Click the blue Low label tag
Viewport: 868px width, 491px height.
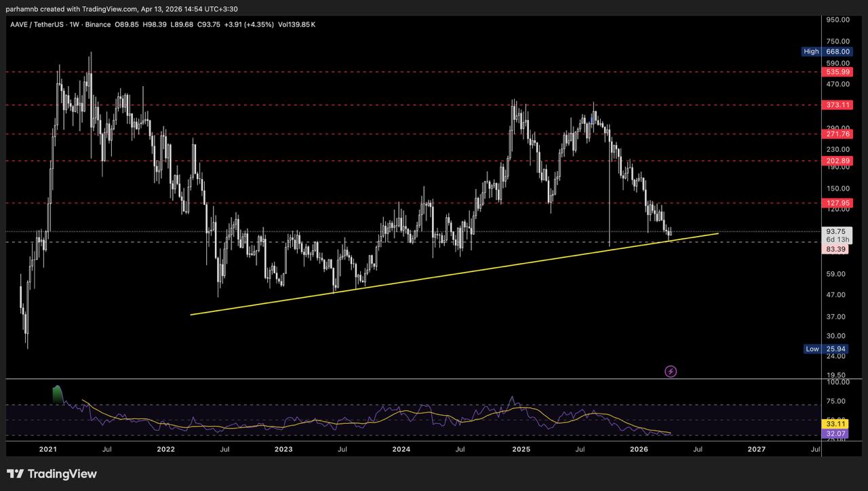tap(812, 349)
